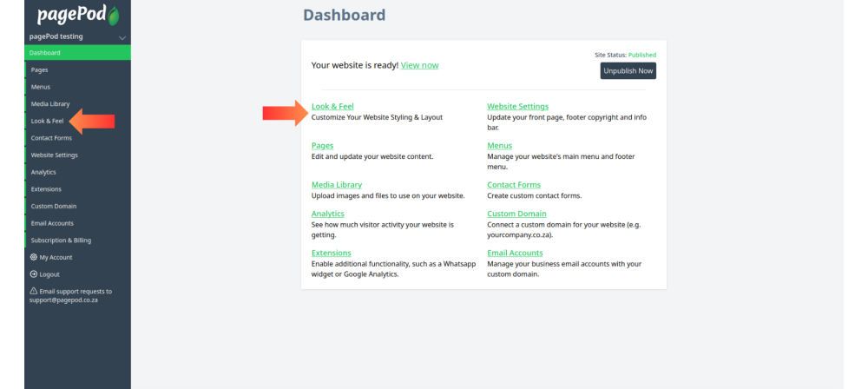
Task: Click the warning triangle icon near support text
Action: pyautogui.click(x=33, y=291)
